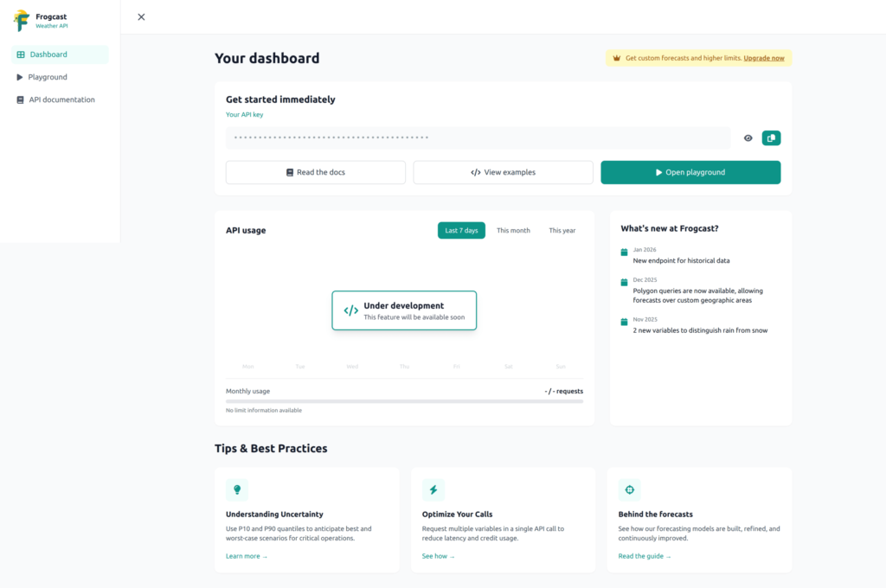Click the Monthly usage progress bar

tap(404, 401)
